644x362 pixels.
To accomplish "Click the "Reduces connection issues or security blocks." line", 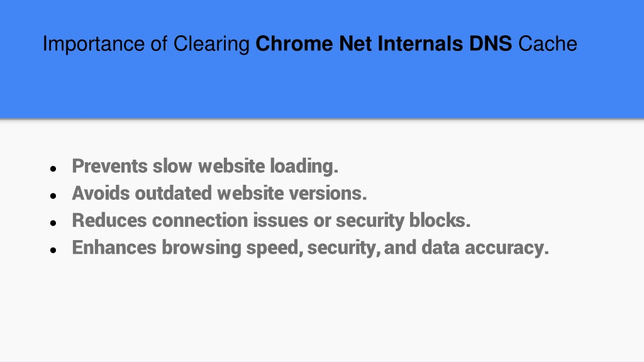I will coord(271,221).
